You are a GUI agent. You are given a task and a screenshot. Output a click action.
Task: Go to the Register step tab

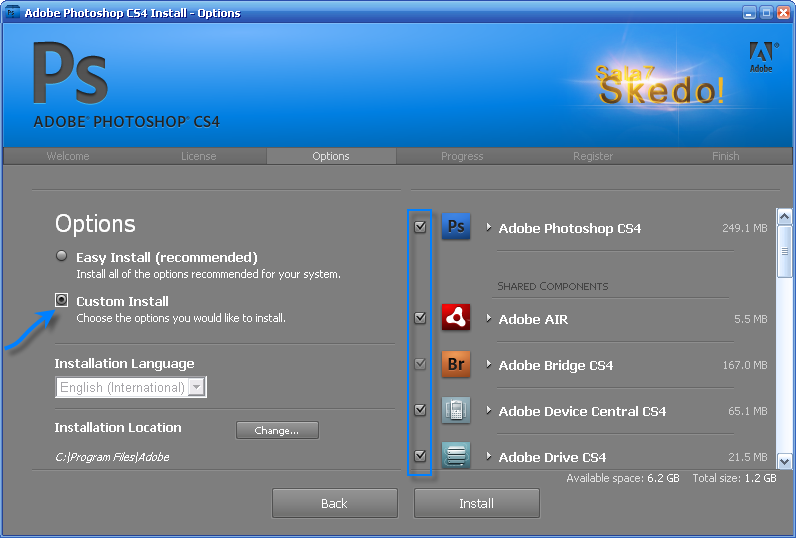click(x=593, y=156)
